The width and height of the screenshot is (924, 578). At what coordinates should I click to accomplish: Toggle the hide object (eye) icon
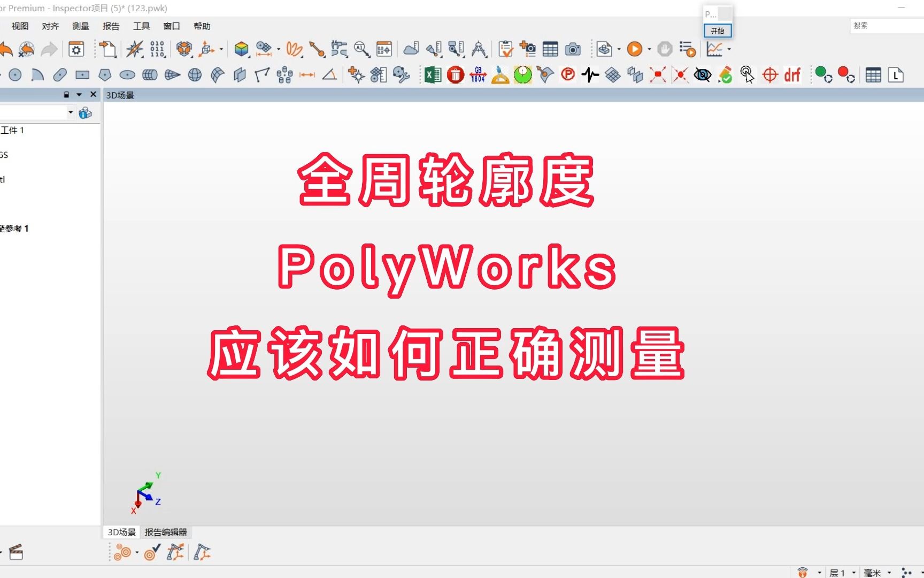pos(702,75)
